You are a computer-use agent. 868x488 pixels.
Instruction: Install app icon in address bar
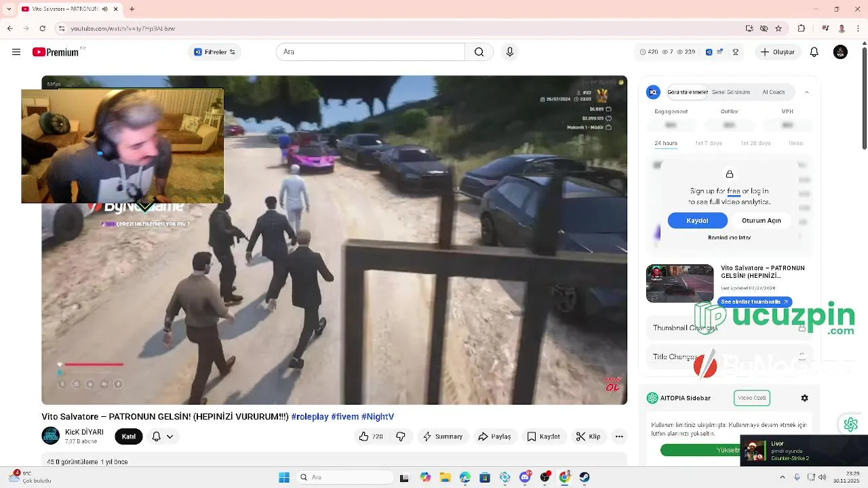coord(749,28)
